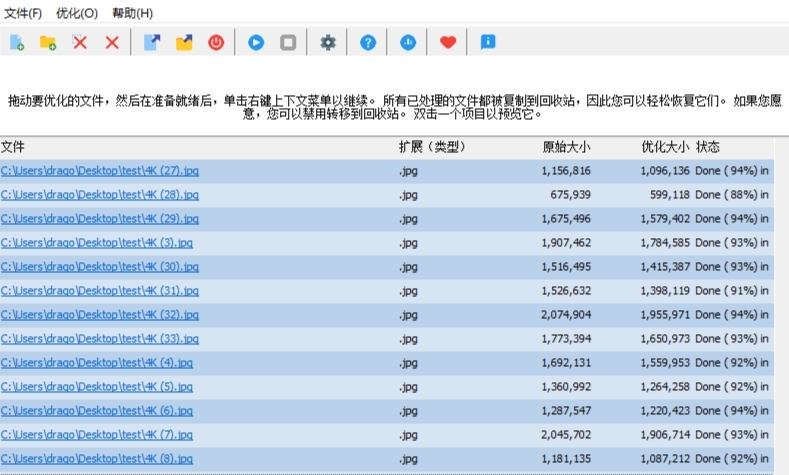Open options with the gear icon
Viewport: 789px width, 475px height.
tap(328, 42)
